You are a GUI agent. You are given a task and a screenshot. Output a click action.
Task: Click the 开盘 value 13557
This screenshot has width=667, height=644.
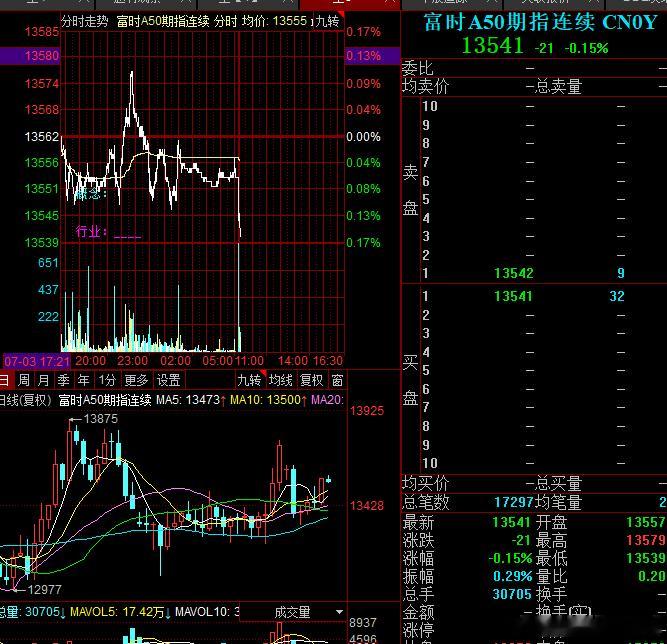[x=646, y=522]
